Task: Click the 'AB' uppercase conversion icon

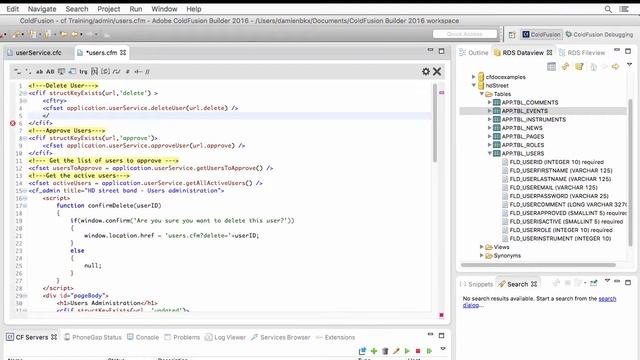Action: coord(50,71)
